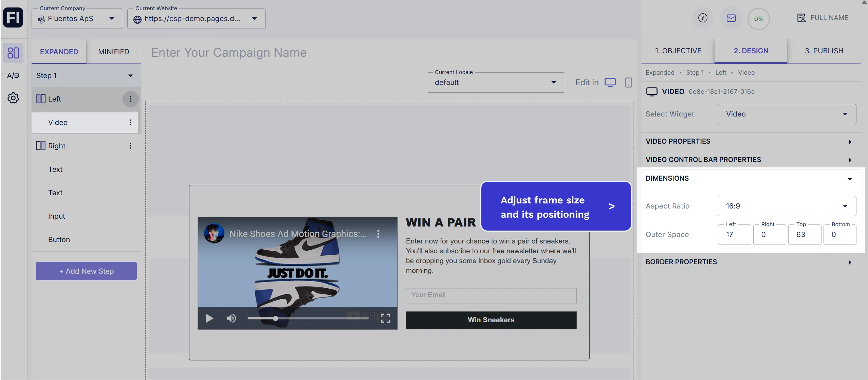The width and height of the screenshot is (868, 380).
Task: Open the FULL NAME user profile
Action: pos(822,18)
